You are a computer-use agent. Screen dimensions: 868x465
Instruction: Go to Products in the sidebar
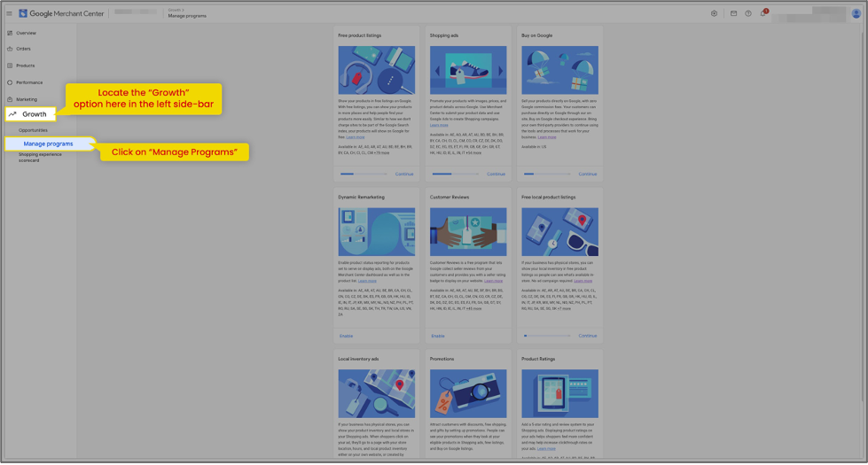click(26, 66)
